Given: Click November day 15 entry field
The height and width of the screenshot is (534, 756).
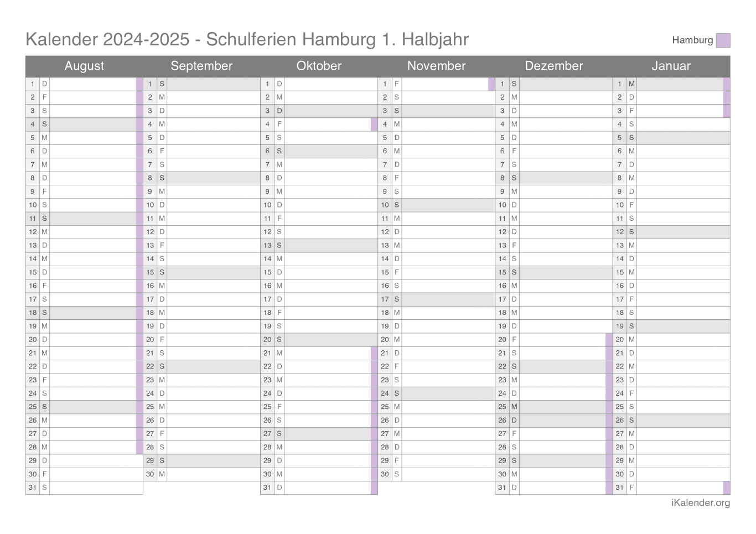Looking at the screenshot, I should pos(448,272).
